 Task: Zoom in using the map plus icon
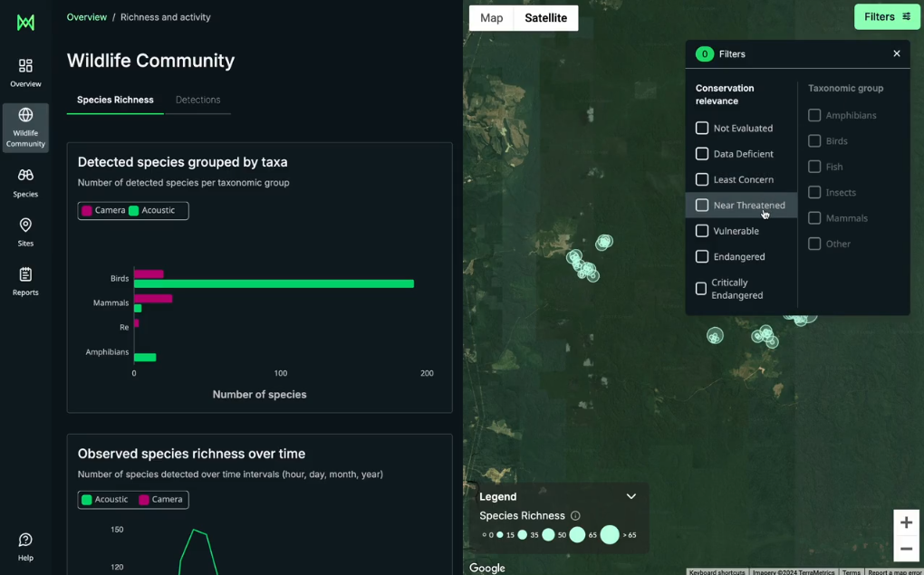point(906,522)
